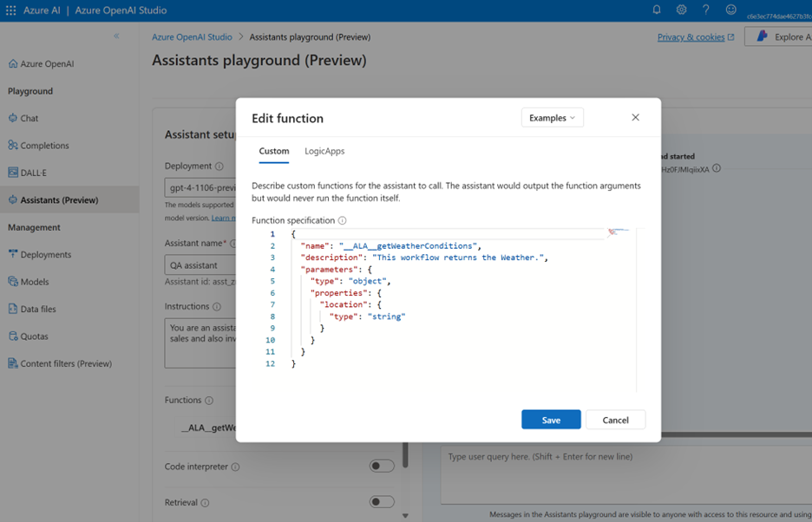Click the Deployment info icon
This screenshot has height=522, width=812.
coord(219,166)
